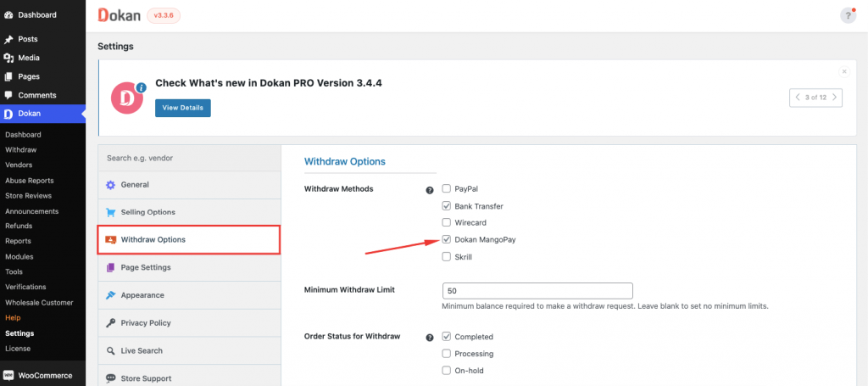This screenshot has width=868, height=386.
Task: Click the Pages document icon
Action: [x=8, y=76]
